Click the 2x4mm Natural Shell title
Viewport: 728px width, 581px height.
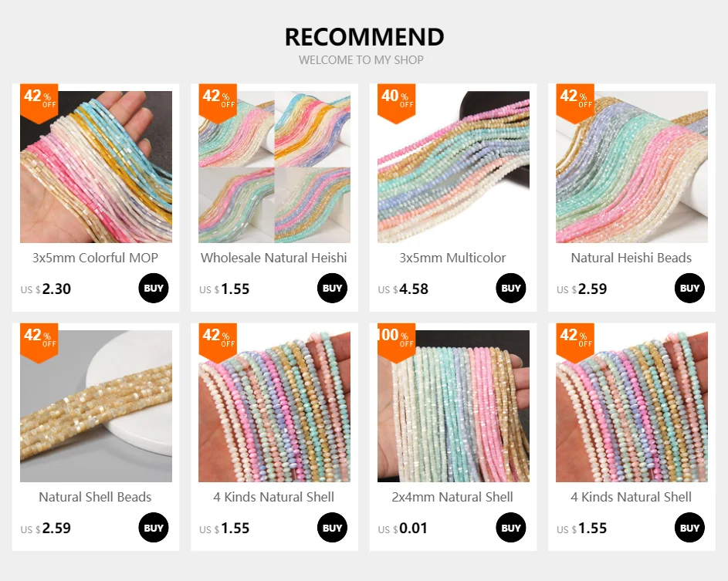(452, 497)
